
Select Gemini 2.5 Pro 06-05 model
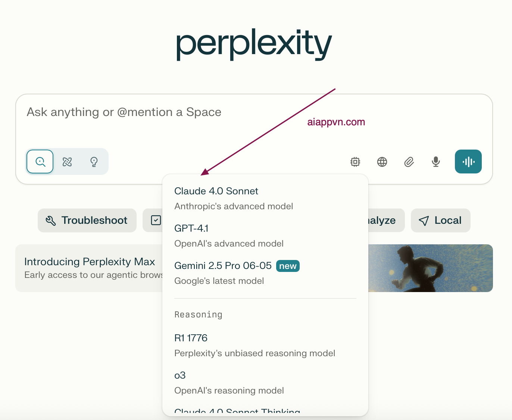(265, 273)
